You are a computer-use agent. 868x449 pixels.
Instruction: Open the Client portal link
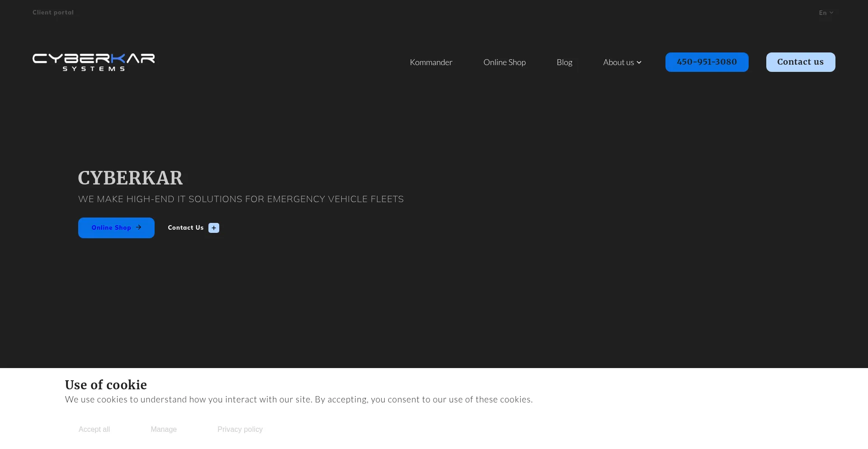(x=53, y=12)
